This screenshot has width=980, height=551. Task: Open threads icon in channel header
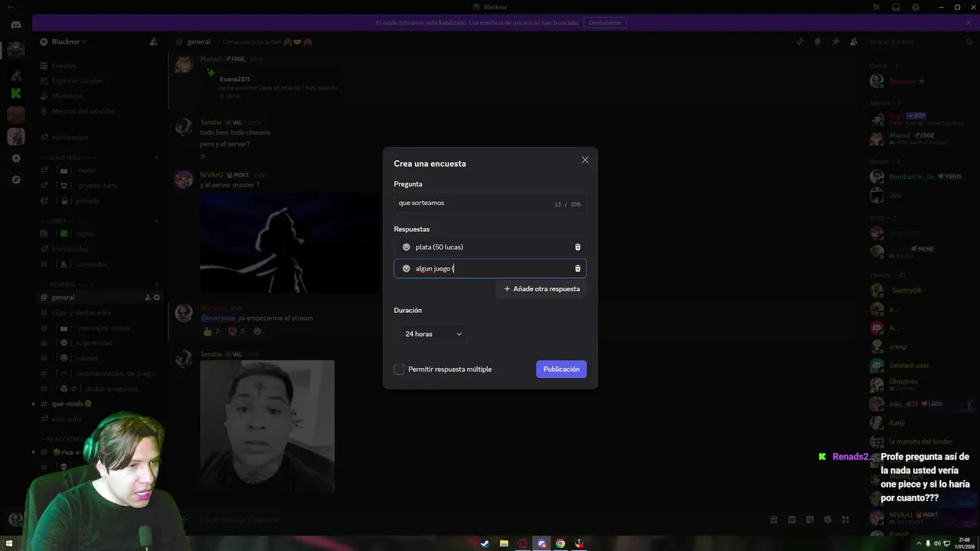[800, 42]
